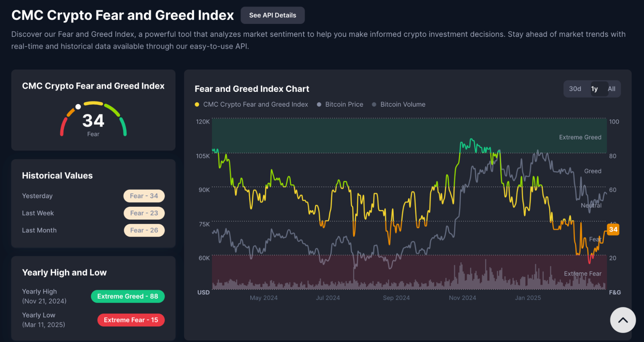
Task: Click the Jul 2024 axis label
Action: pyautogui.click(x=328, y=298)
